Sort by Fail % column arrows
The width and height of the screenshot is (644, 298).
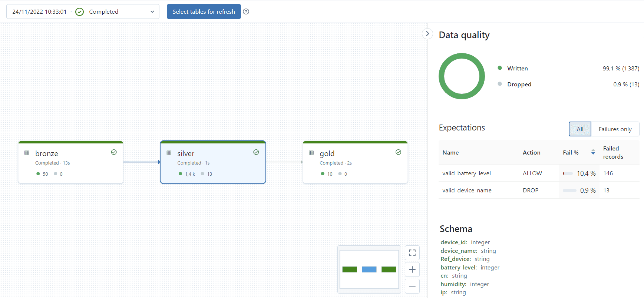(x=593, y=152)
